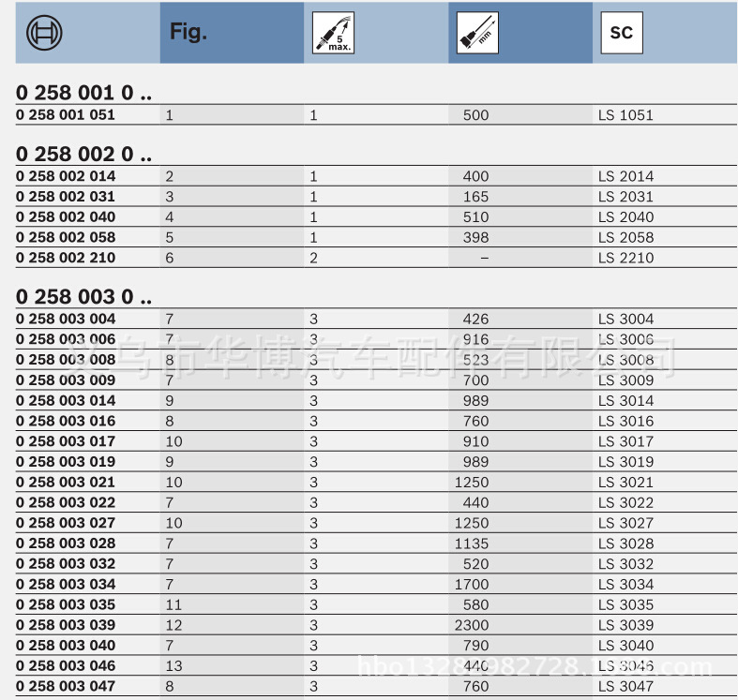Click Fig. value '12'
This screenshot has width=738, height=700.
coord(173,625)
